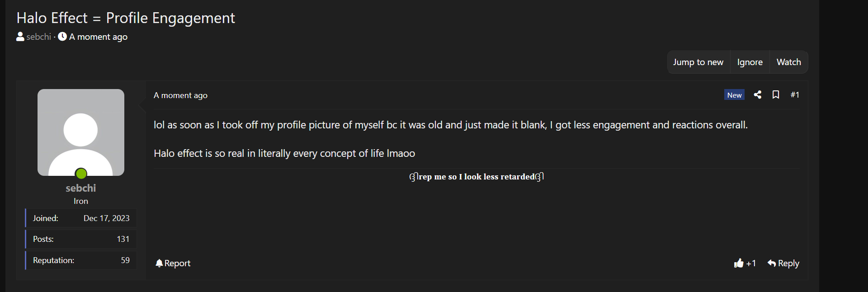
Task: Click the post's 'A moment ago' timestamp
Action: (x=180, y=95)
